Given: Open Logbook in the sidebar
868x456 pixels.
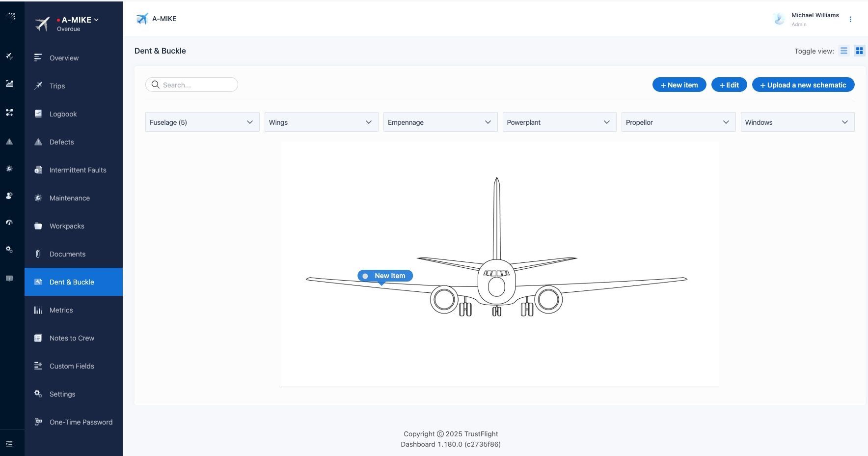Looking at the screenshot, I should pos(74,114).
